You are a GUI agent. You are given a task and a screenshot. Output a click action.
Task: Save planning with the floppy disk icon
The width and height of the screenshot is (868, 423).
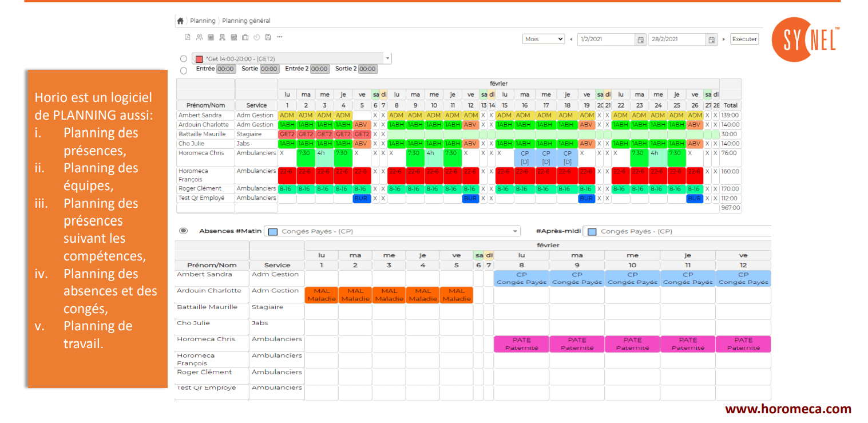(268, 37)
